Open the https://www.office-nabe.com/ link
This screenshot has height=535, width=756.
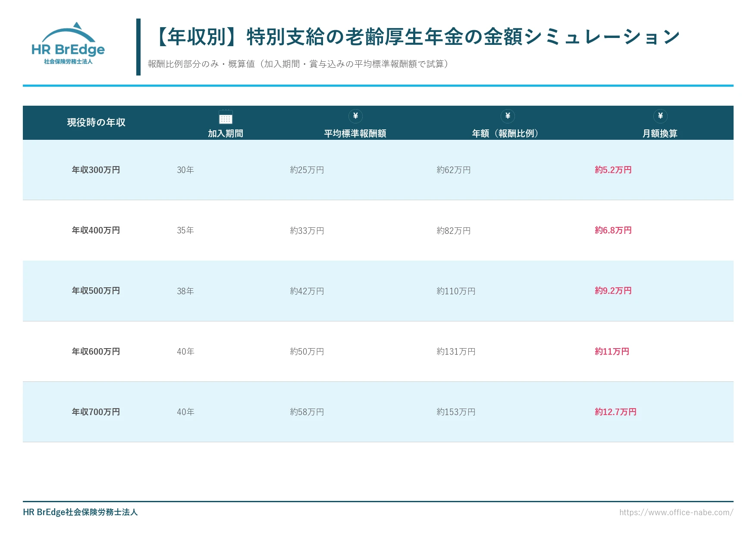coord(676,512)
